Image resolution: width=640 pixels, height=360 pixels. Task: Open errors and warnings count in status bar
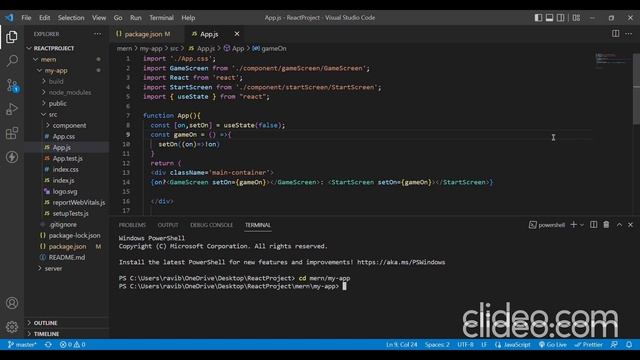tap(73, 344)
